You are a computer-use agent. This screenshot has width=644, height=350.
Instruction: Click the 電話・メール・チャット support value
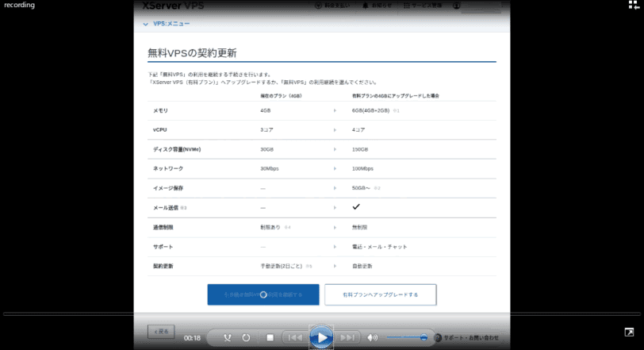[379, 247]
